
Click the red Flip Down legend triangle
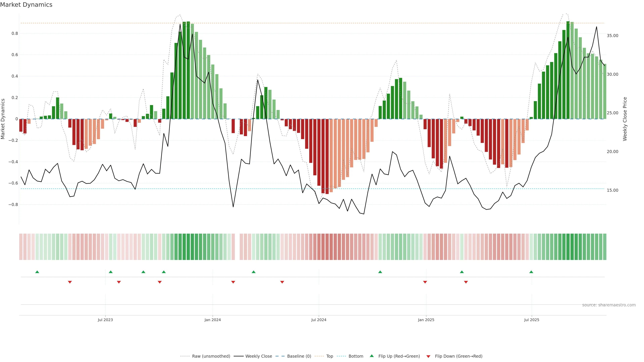pos(428,356)
